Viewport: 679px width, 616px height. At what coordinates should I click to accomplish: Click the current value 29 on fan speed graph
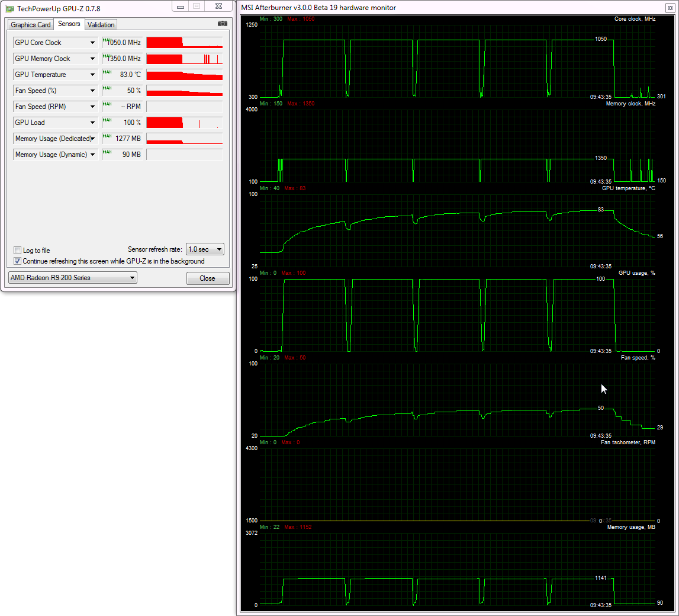pyautogui.click(x=660, y=427)
